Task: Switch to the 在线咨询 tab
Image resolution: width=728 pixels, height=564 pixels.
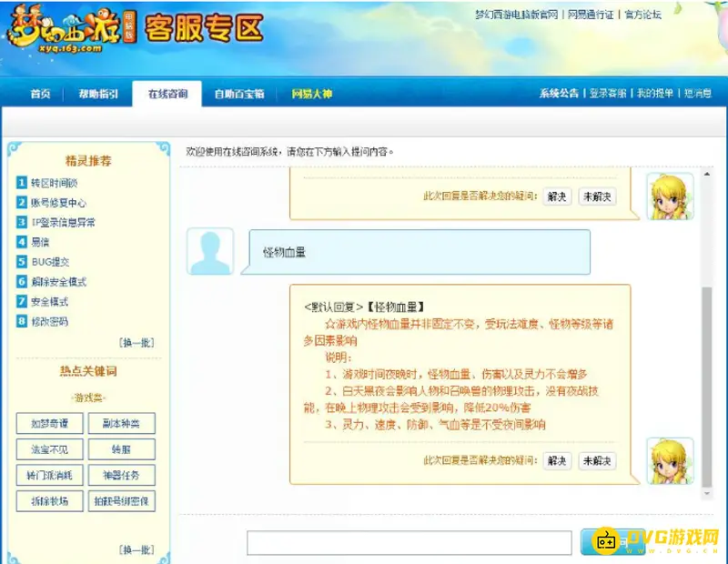Action: tap(167, 94)
